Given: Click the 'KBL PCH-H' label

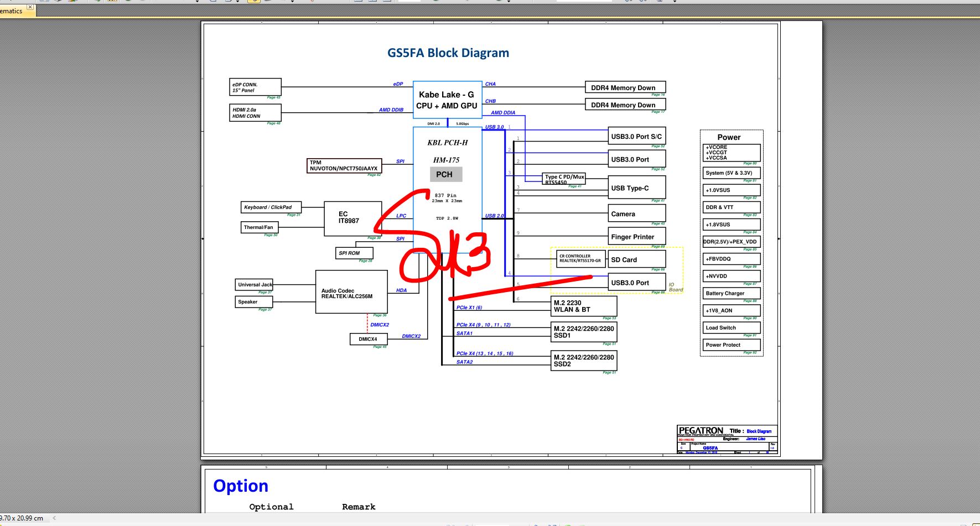Looking at the screenshot, I should (x=448, y=143).
